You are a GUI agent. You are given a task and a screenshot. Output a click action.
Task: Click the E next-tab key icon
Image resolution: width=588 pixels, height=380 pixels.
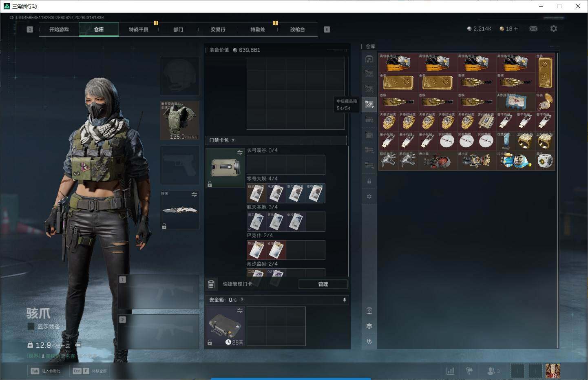click(x=327, y=29)
